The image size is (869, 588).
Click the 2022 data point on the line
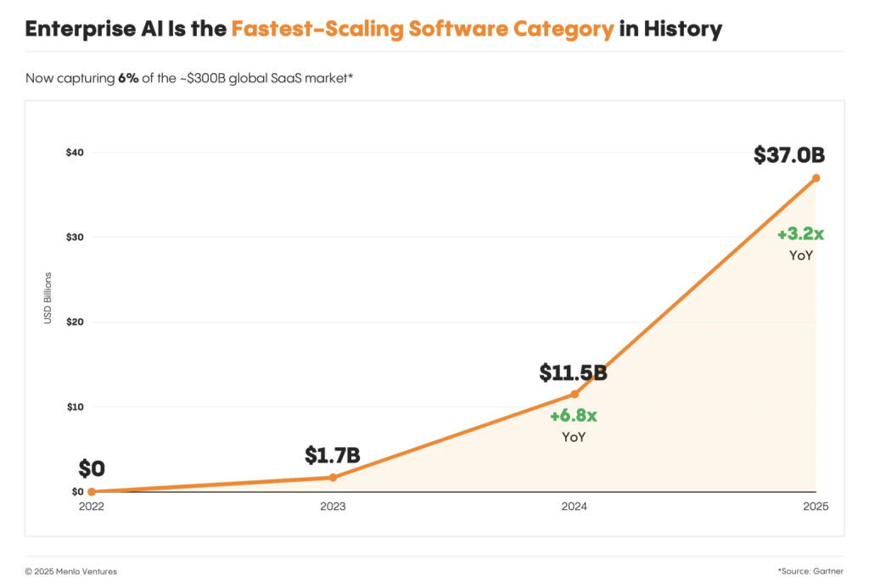point(92,491)
